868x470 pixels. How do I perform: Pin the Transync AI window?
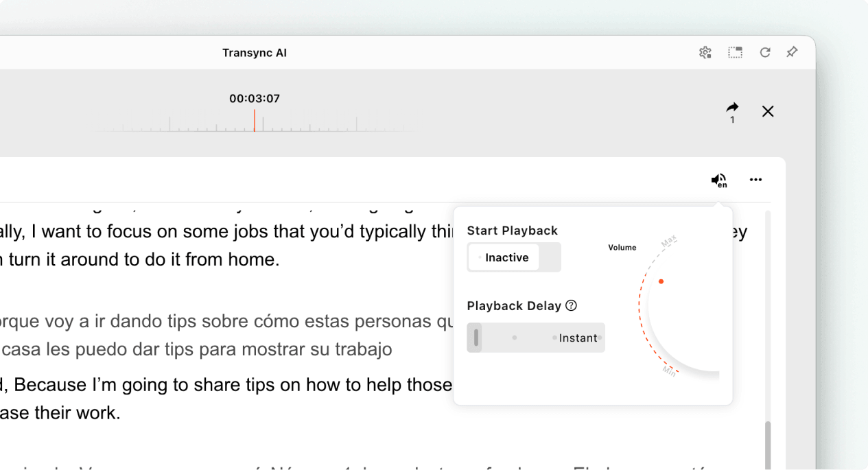point(792,52)
